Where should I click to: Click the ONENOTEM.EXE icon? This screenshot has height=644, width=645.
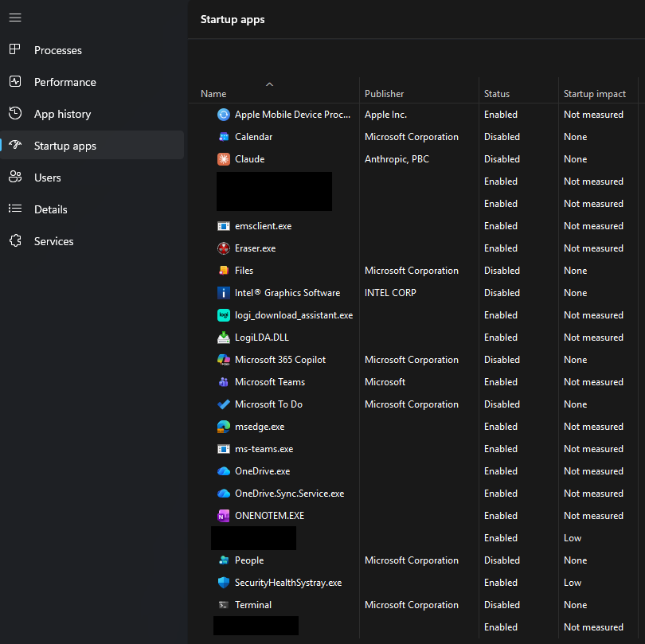pos(224,515)
